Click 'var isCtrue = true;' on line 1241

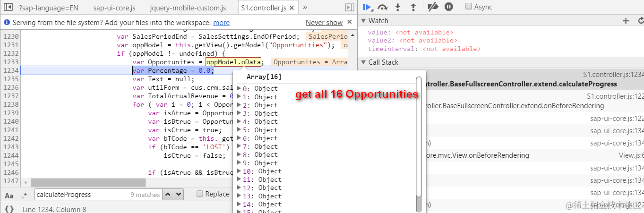tap(184, 130)
